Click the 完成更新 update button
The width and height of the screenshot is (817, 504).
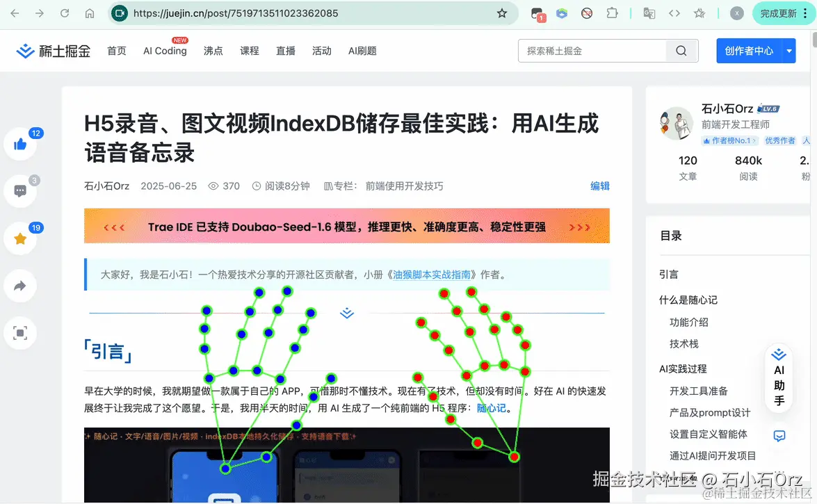(778, 13)
